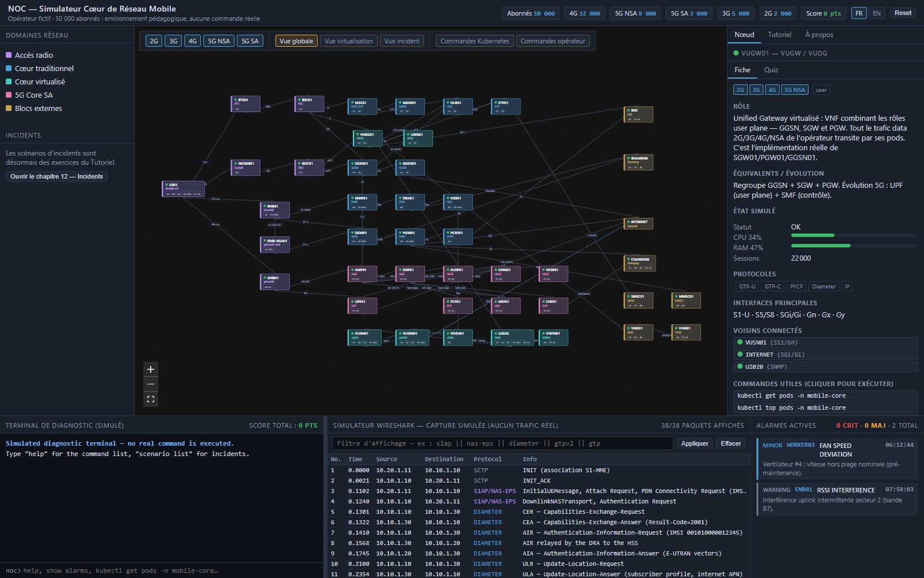924x578 pixels.
Task: Select the PGW01 node in the graph
Action: pos(410,237)
